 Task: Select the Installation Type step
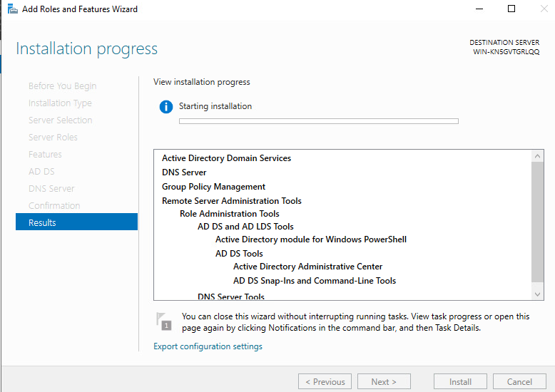(60, 103)
